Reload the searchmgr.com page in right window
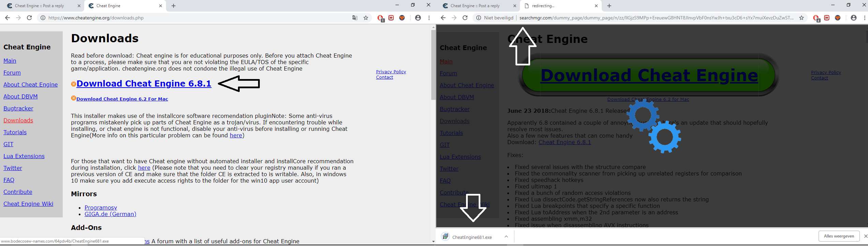The height and width of the screenshot is (246, 868). point(465,18)
